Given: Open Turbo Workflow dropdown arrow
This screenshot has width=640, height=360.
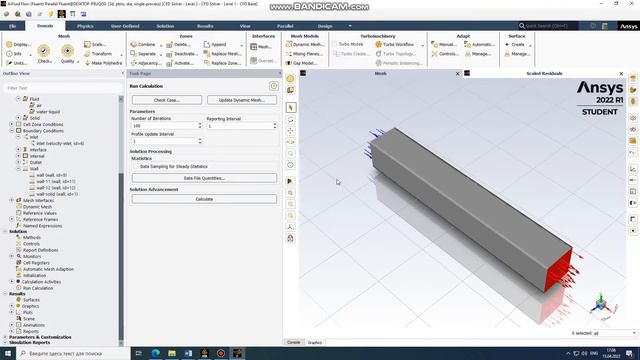Looking at the screenshot, I should pyautogui.click(x=422, y=45).
